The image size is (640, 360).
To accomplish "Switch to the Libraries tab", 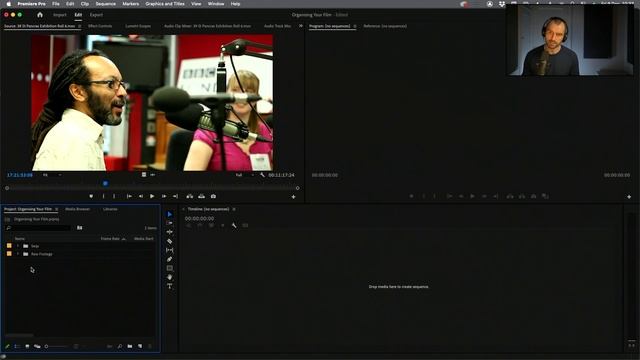I will (x=110, y=209).
